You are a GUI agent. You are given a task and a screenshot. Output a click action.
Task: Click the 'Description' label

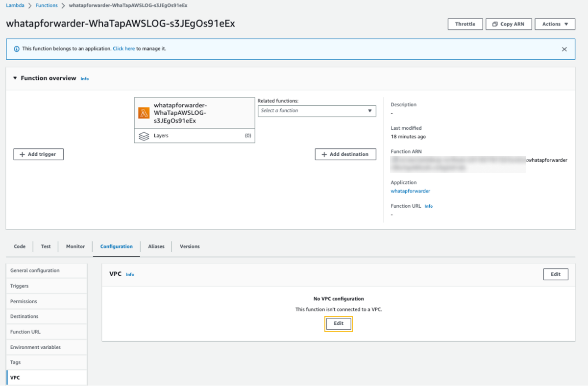[403, 105]
